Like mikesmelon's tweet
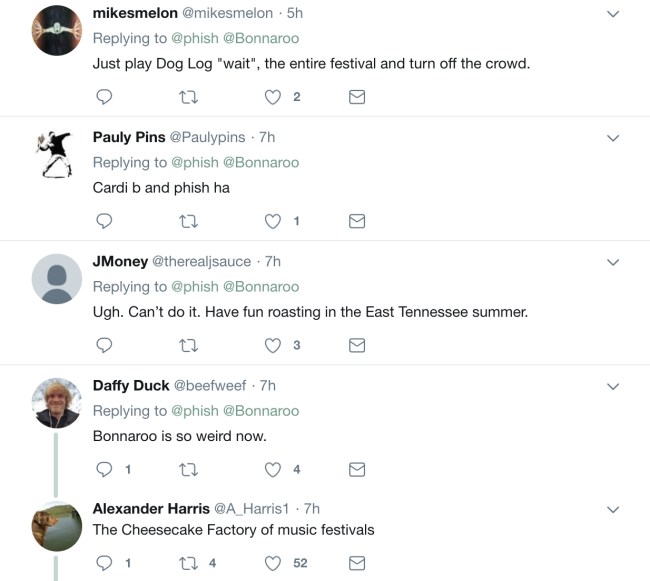Screen dimensions: 650x581 point(273,97)
